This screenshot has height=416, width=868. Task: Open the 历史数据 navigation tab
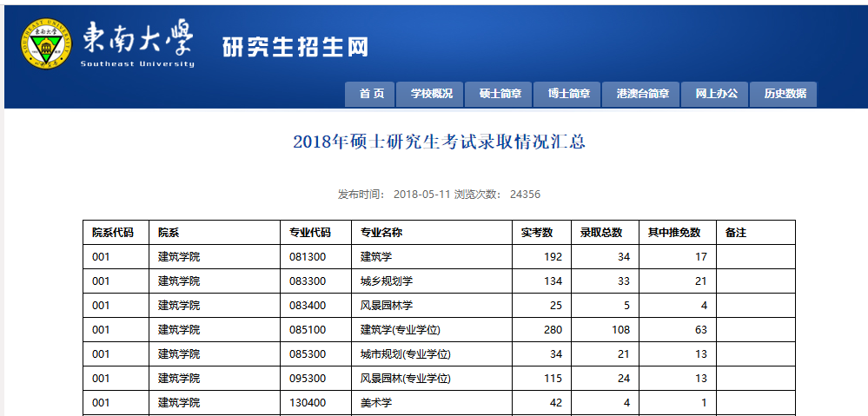click(x=785, y=94)
